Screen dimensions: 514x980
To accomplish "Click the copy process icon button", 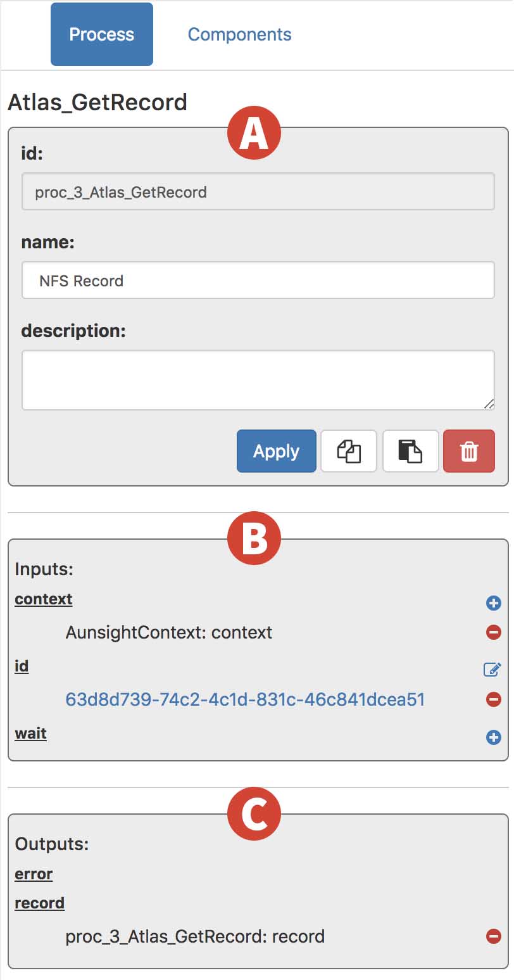I will [349, 451].
